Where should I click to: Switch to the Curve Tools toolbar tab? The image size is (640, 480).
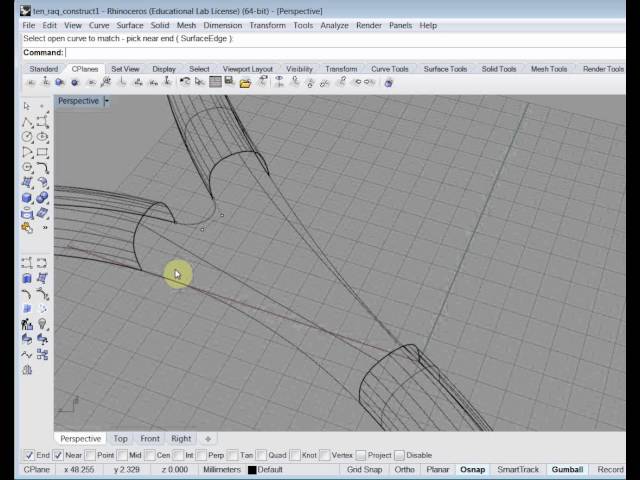(x=390, y=69)
